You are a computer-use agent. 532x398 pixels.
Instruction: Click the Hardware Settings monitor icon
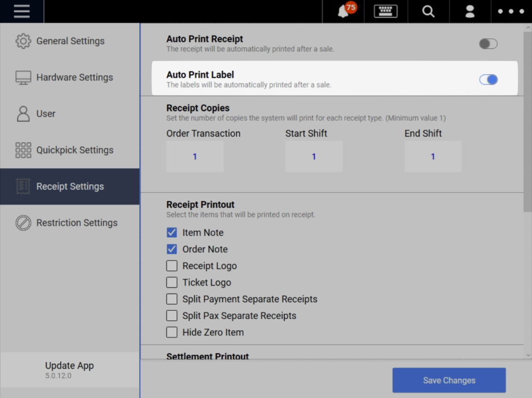point(23,77)
